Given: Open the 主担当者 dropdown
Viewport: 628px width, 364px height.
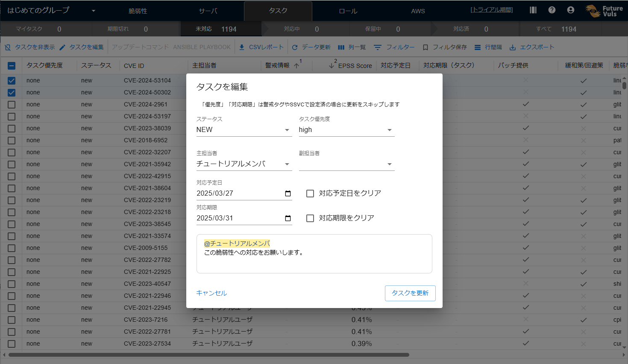Looking at the screenshot, I should [x=244, y=164].
